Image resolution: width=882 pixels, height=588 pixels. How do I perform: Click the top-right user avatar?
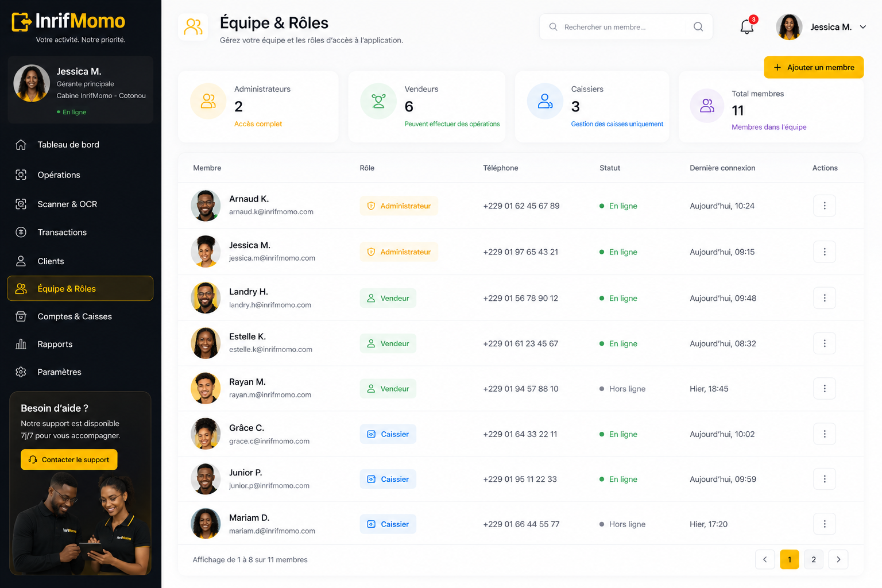tap(789, 27)
